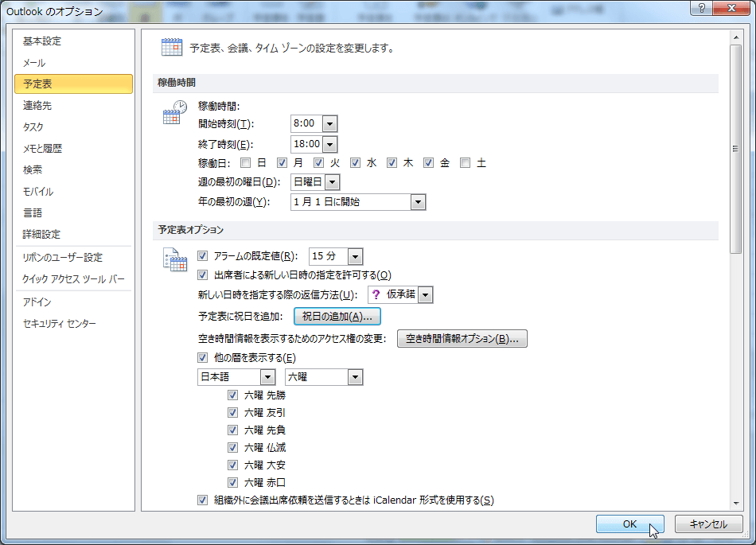756x545 pixels.
Task: Select モバイル in the options sidebar
Action: 73,191
